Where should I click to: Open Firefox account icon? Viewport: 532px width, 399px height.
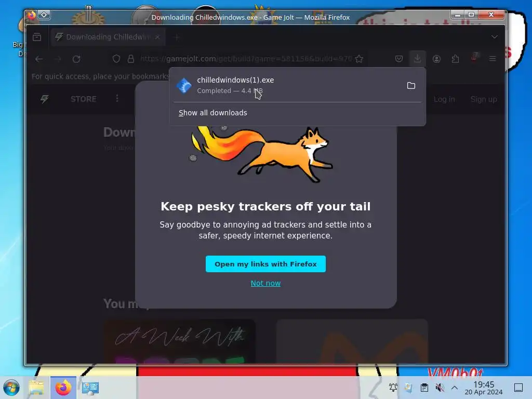[x=436, y=59]
